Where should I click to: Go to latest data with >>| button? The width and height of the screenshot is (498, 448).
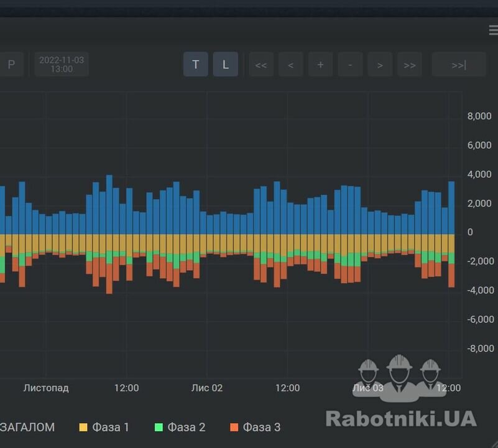coord(459,65)
